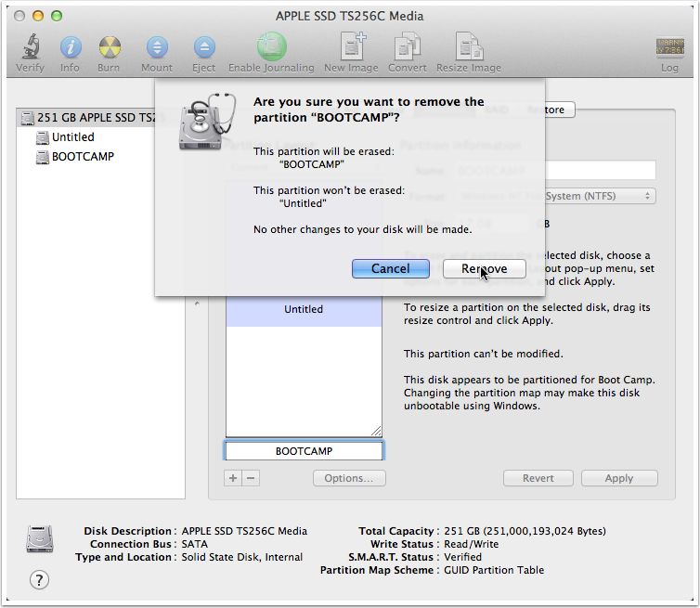Open the help question mark button
The width and height of the screenshot is (700, 608).
pyautogui.click(x=39, y=579)
